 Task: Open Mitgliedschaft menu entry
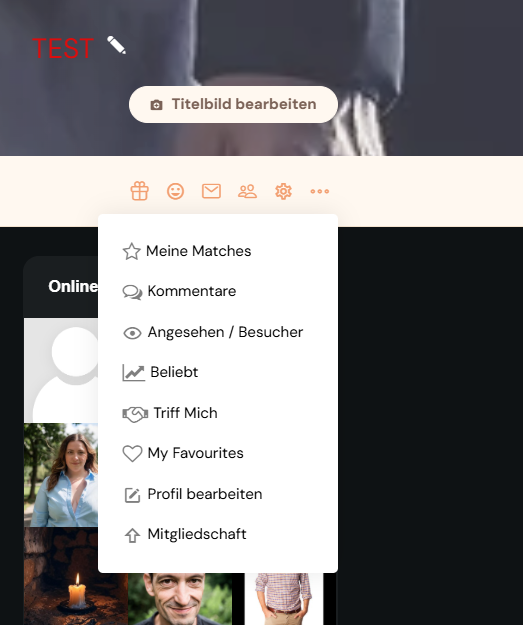pos(218,534)
